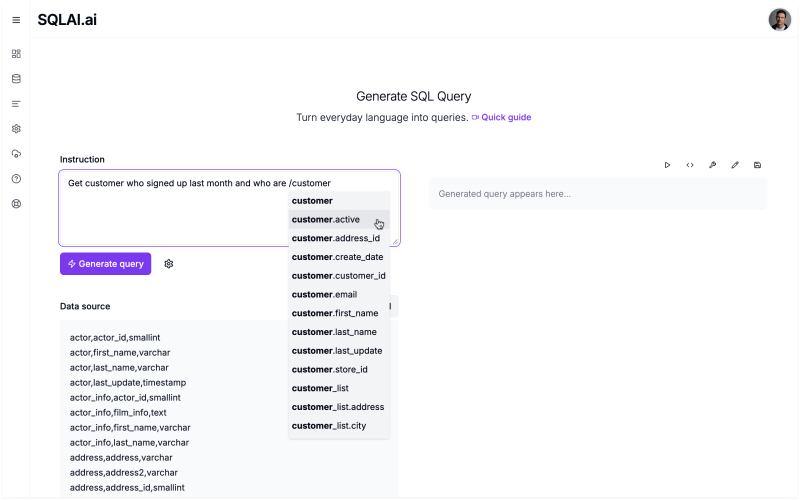Image resolution: width=800 pixels, height=500 pixels.
Task: Click the Generate query button
Action: (106, 264)
